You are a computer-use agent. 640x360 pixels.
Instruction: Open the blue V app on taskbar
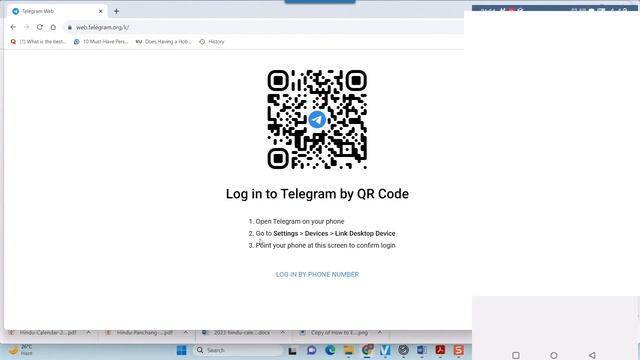(385, 350)
